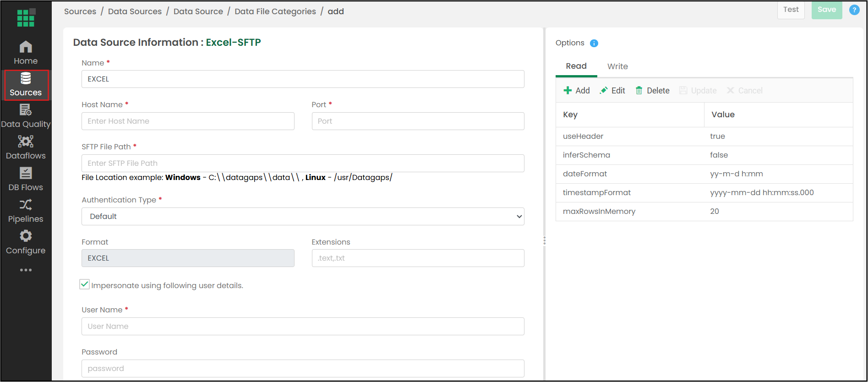
Task: Click the Options info icon
Action: click(x=594, y=43)
